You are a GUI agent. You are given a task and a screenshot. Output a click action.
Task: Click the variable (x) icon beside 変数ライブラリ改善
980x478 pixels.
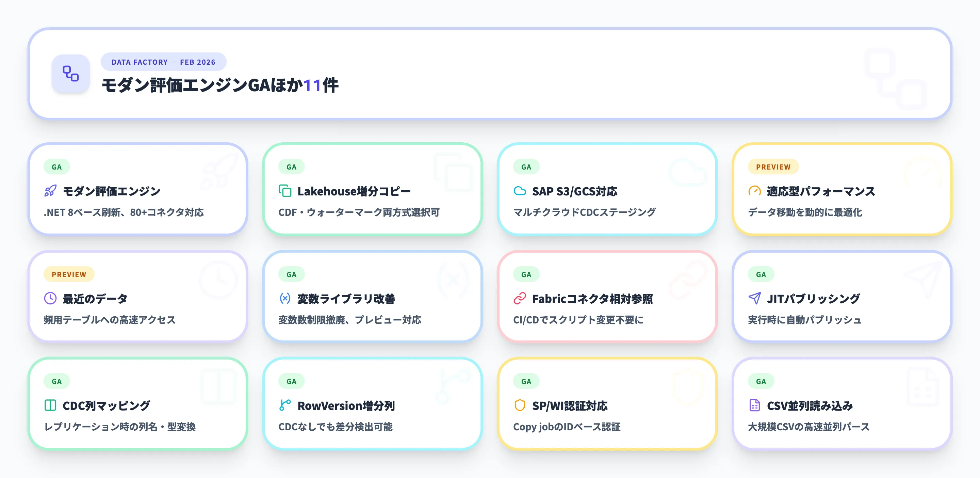[284, 299]
